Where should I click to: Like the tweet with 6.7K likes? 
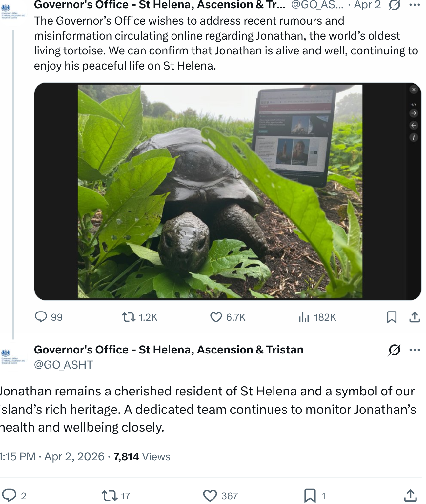click(x=216, y=317)
